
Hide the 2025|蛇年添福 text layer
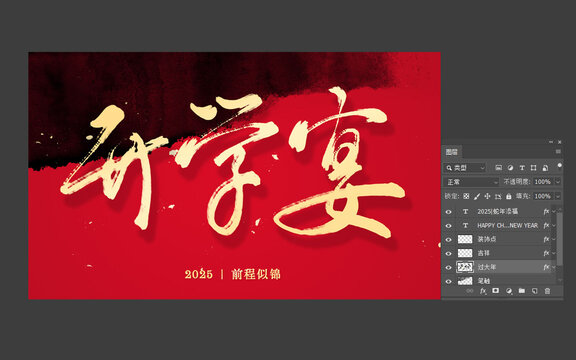tap(449, 212)
